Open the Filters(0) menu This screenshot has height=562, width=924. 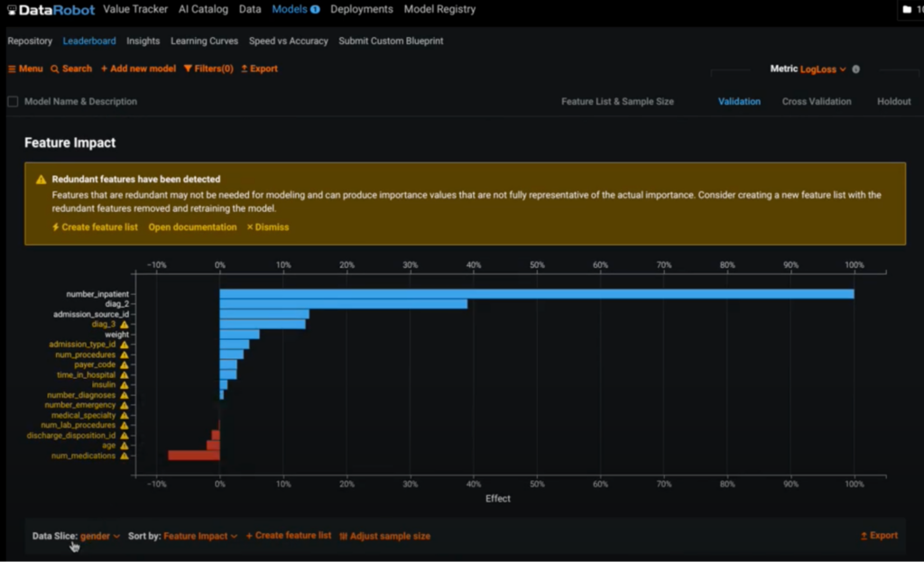pos(208,69)
